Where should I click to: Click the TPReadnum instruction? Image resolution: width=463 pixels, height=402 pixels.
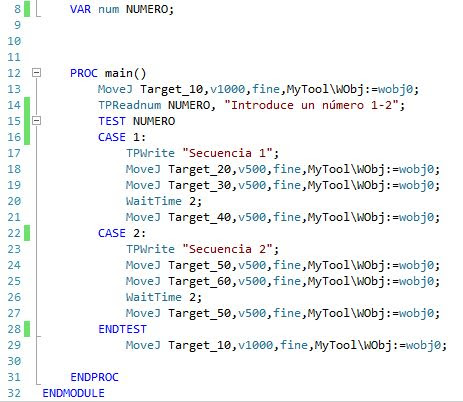[x=129, y=105]
